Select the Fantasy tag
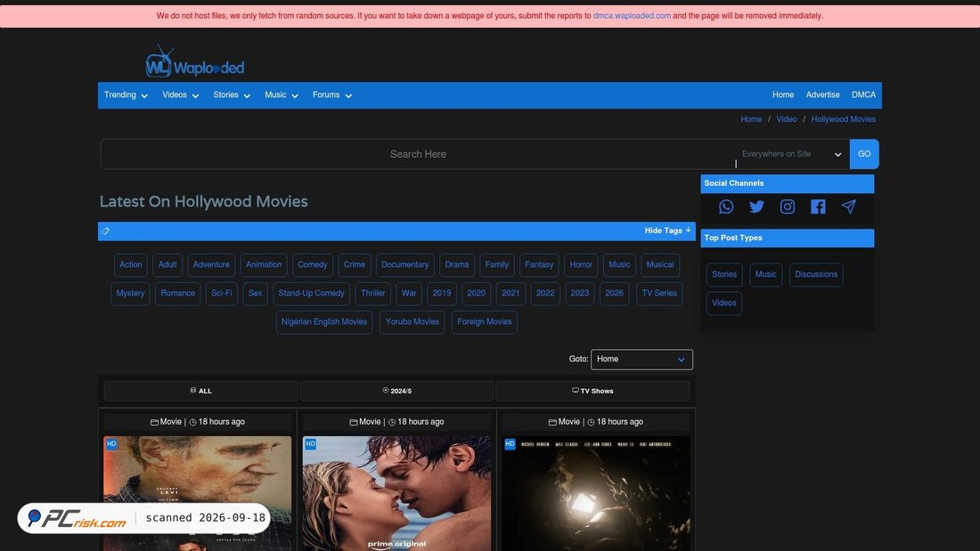The height and width of the screenshot is (551, 980). (x=539, y=265)
